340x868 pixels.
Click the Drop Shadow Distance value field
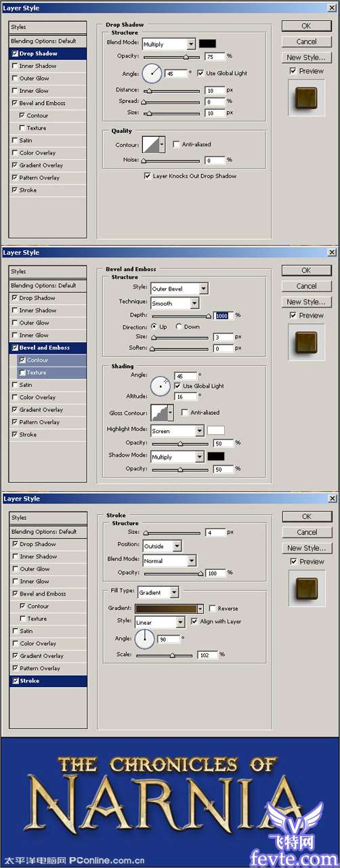pos(215,91)
